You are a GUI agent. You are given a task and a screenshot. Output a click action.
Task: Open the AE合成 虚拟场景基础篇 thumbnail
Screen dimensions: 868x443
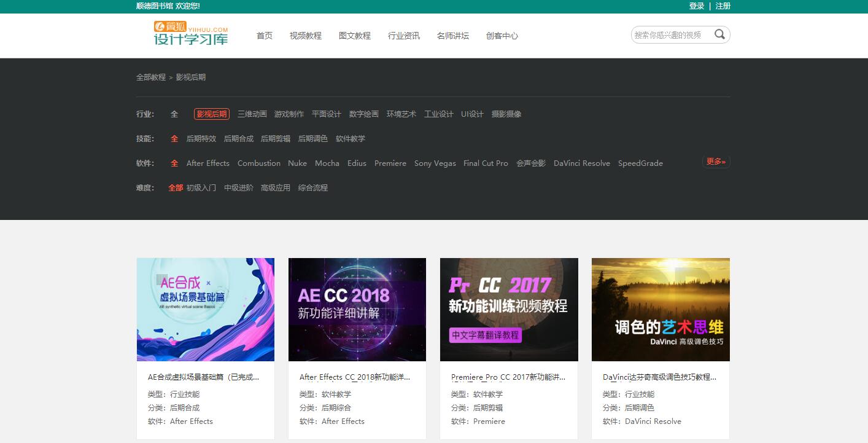pyautogui.click(x=206, y=310)
